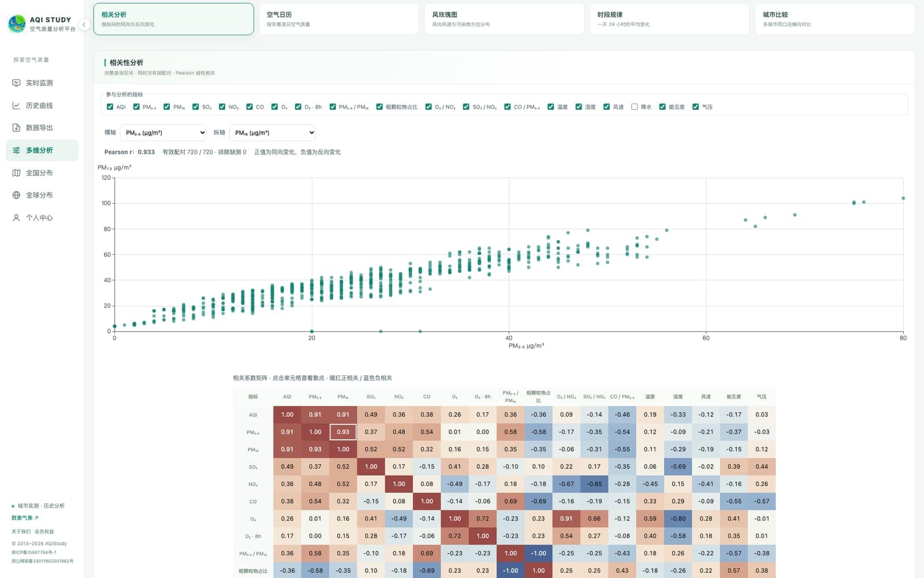Open 全球分布 globe page
Viewport: 924px width, 578px height.
[x=42, y=195]
